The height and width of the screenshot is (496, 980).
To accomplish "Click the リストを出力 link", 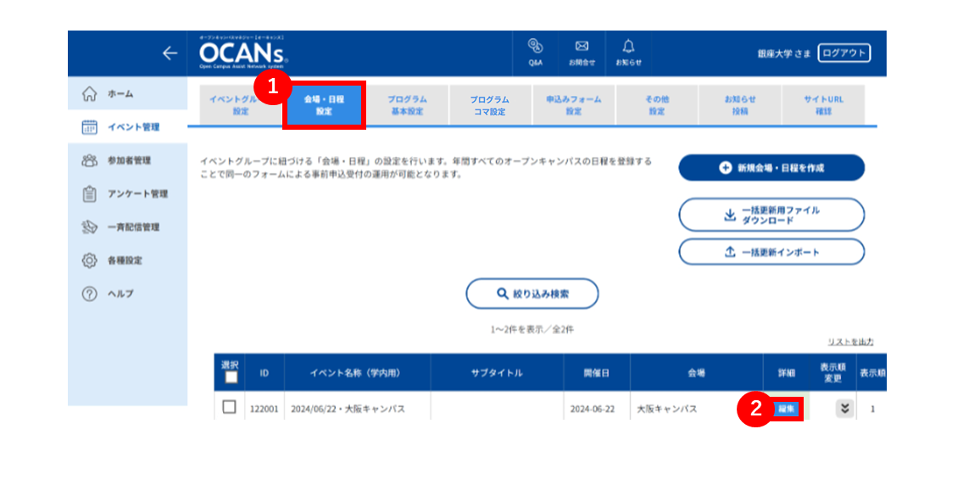I will click(850, 342).
